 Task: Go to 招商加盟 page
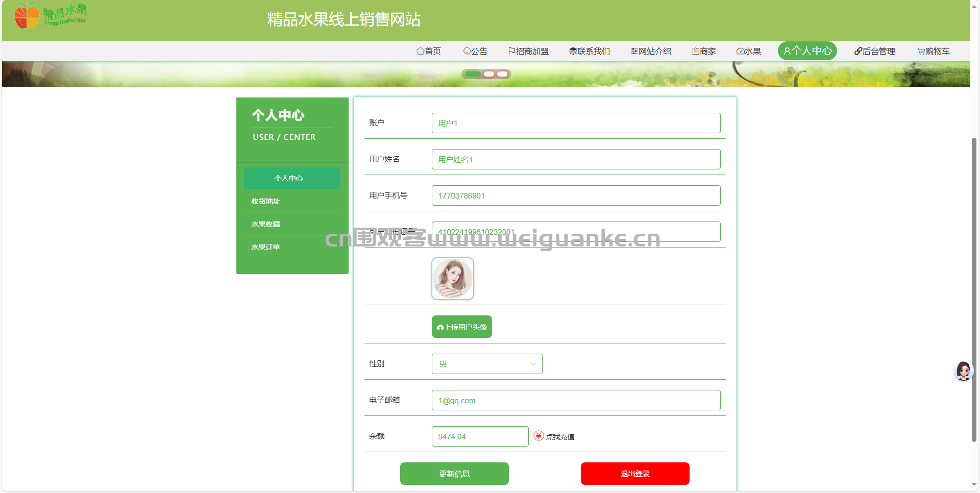528,51
